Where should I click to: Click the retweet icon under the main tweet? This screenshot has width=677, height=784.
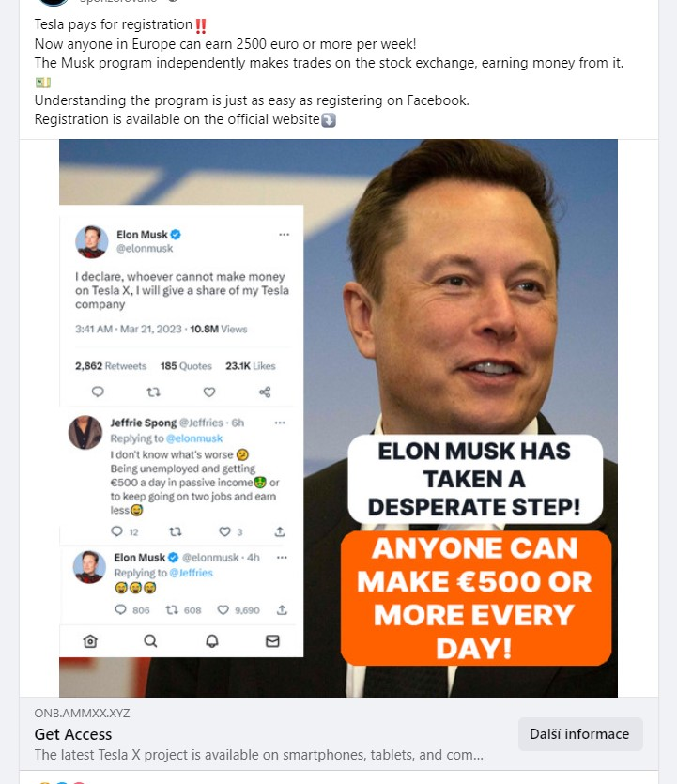[x=153, y=392]
